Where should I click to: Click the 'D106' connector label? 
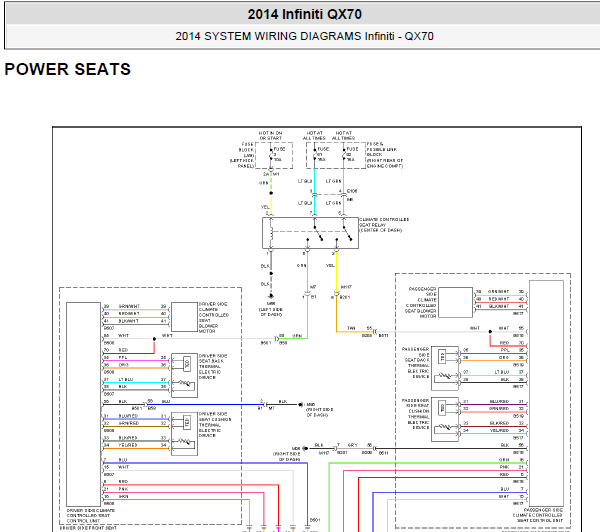point(352,191)
